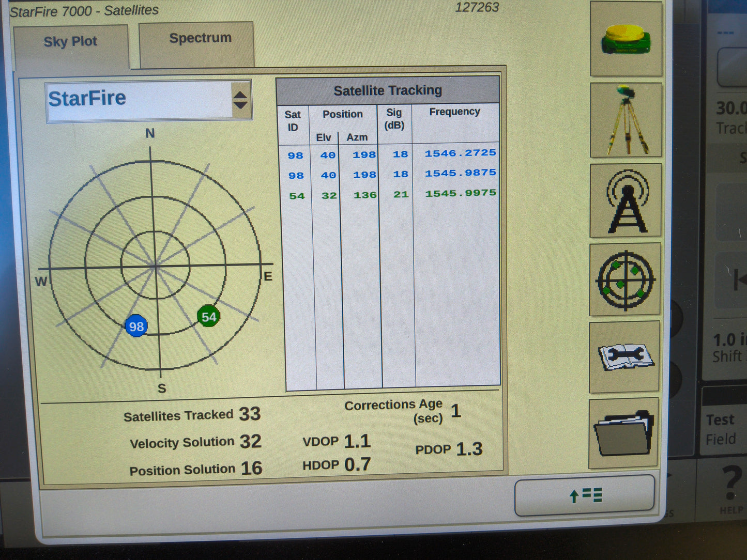
Task: Click the Satellite Tracking table header
Action: (388, 90)
